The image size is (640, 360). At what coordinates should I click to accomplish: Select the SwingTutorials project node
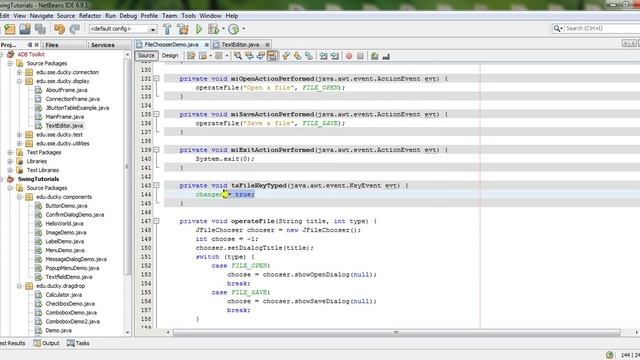coord(38,179)
